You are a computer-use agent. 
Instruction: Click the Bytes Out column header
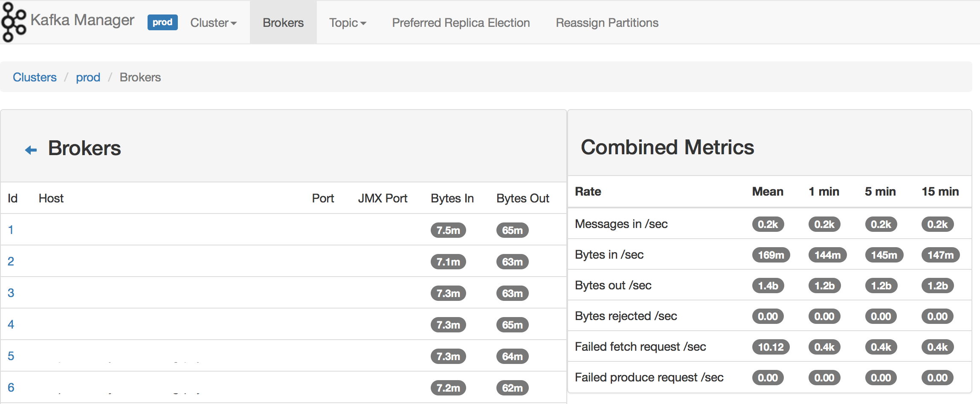(523, 198)
